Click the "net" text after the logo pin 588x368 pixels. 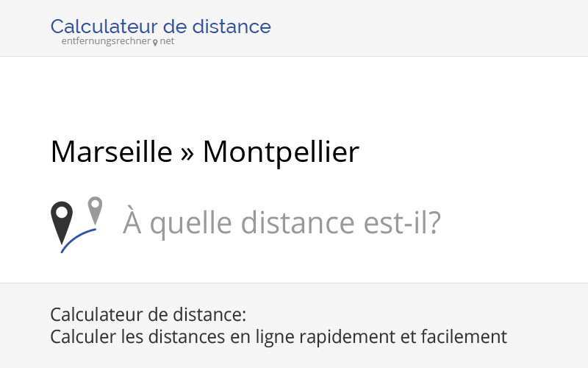(167, 41)
